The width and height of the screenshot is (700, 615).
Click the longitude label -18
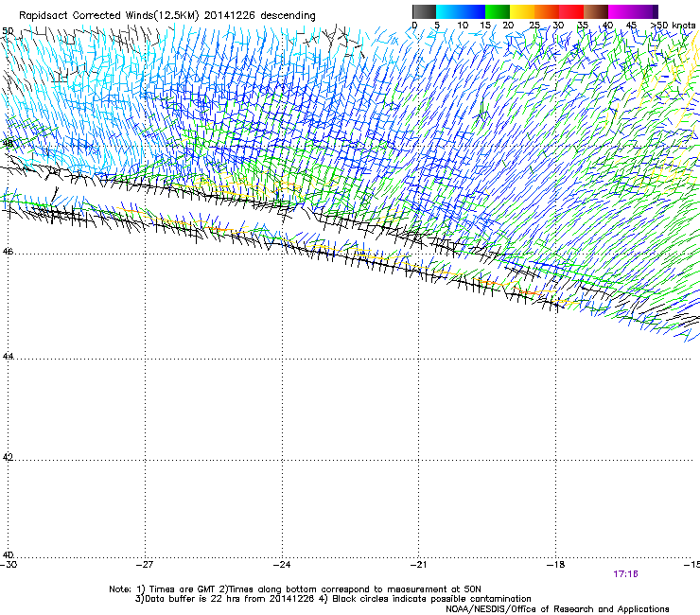coord(556,565)
